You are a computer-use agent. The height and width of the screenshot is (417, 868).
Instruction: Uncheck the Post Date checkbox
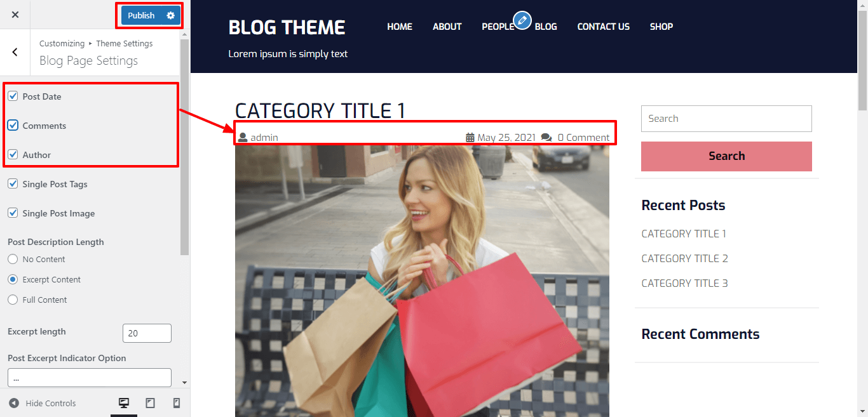pos(13,96)
